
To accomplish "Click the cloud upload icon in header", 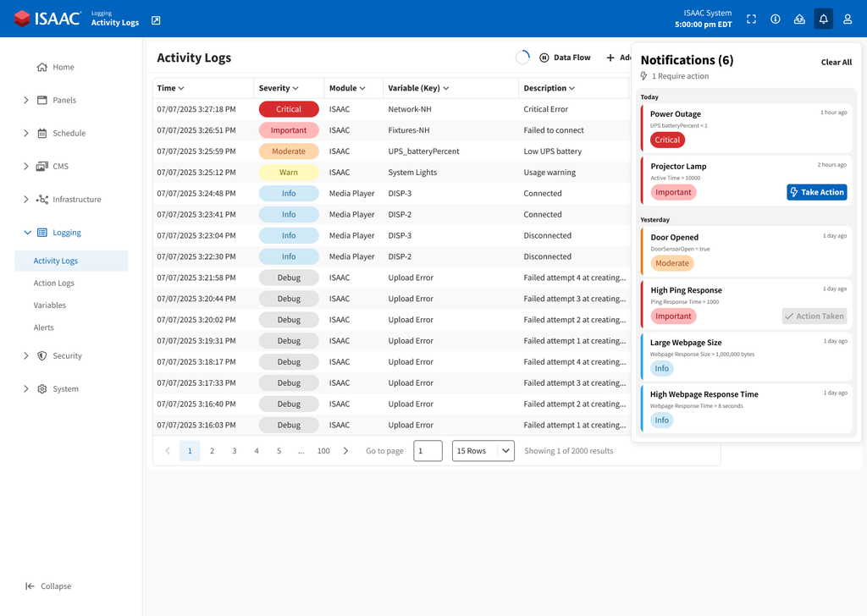I will pos(799,19).
